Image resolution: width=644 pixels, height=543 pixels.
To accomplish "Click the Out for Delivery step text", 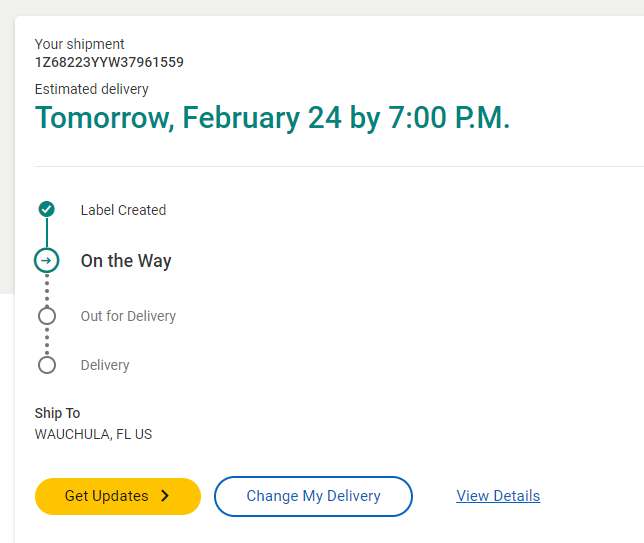I will [128, 316].
